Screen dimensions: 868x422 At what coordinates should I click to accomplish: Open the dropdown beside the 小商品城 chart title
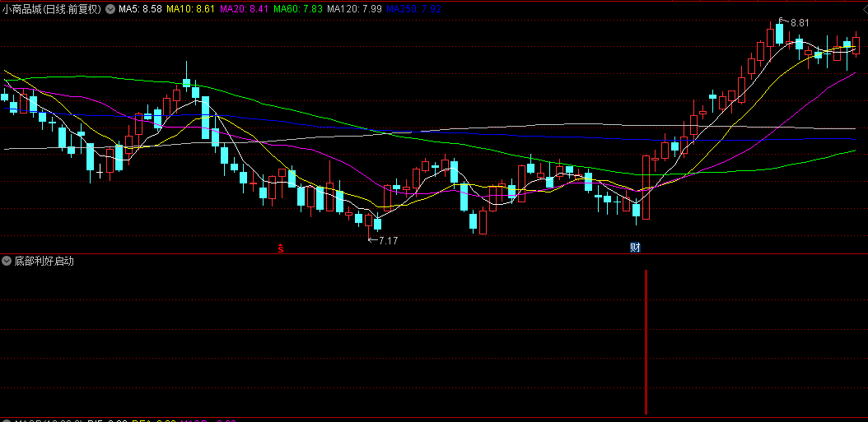point(110,9)
